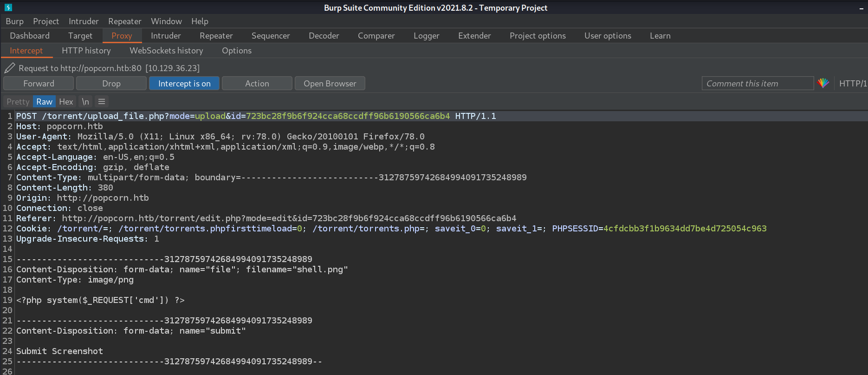Image resolution: width=868 pixels, height=375 pixels.
Task: Switch editor to Hex view
Action: 66,102
